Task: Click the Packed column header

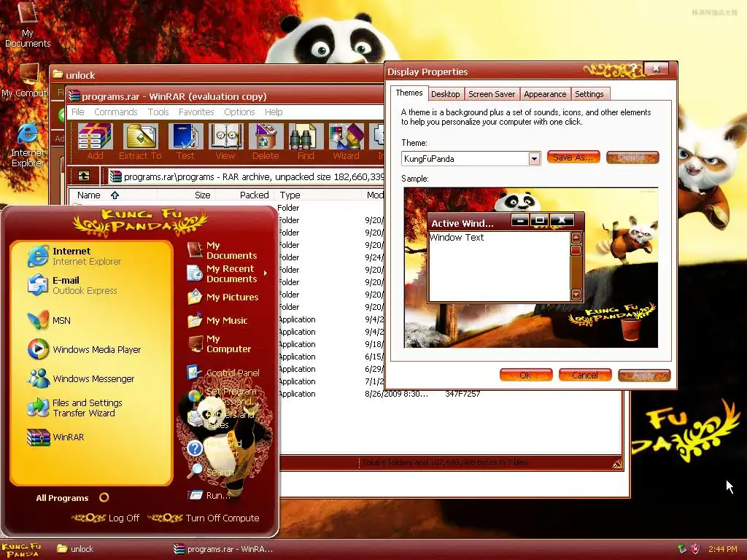Action: tap(244, 195)
